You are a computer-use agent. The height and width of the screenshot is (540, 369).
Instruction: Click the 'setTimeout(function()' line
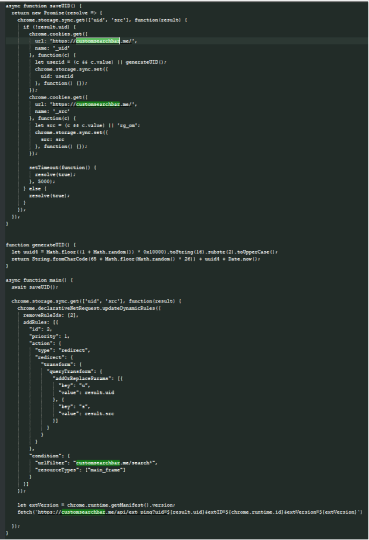pos(63,167)
